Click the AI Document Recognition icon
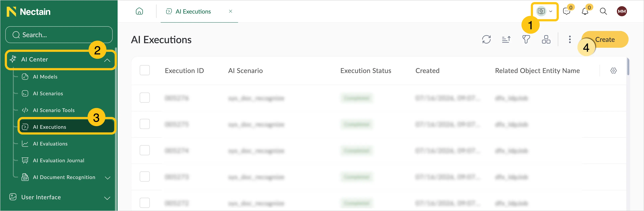This screenshot has width=644, height=211. tap(25, 177)
